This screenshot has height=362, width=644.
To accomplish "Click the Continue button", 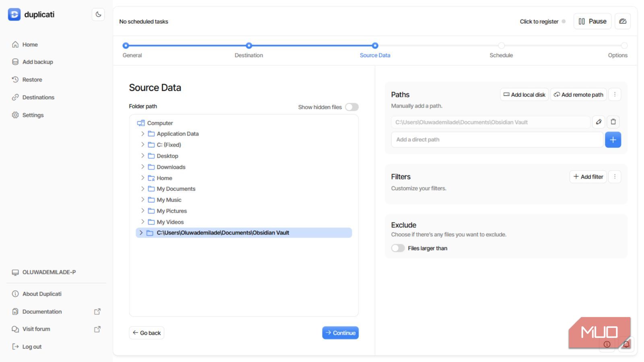I will (x=341, y=333).
